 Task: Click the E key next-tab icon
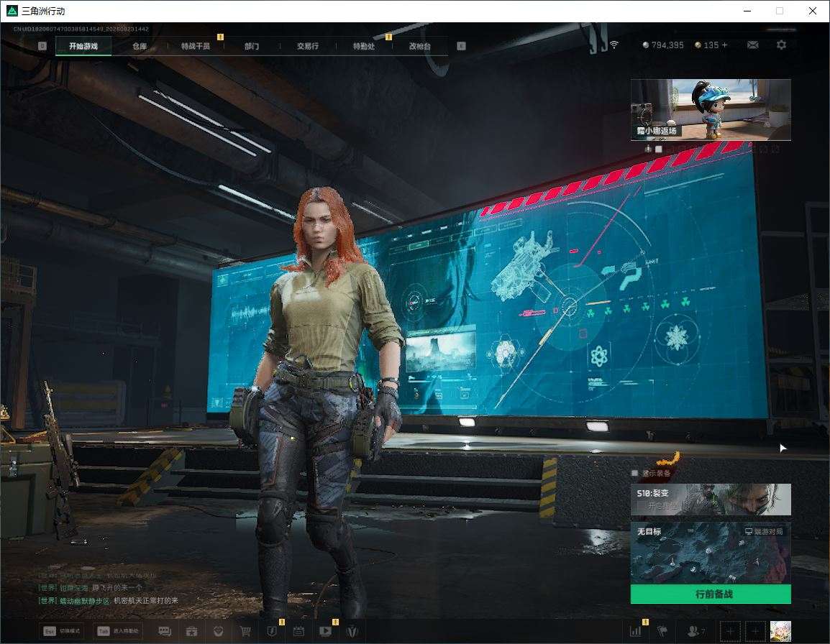[461, 46]
